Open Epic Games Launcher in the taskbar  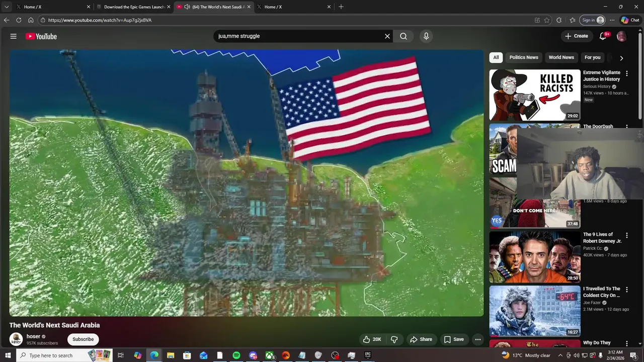pyautogui.click(x=368, y=355)
